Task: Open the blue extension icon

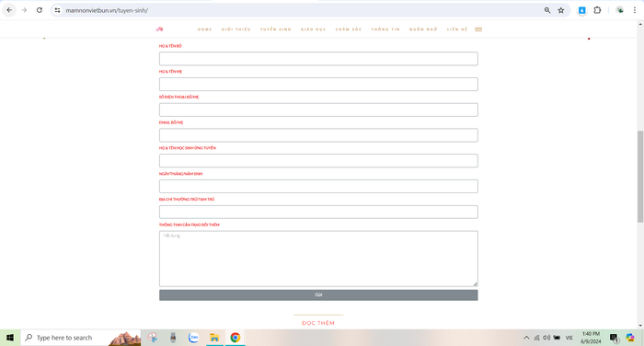Action: pos(582,10)
